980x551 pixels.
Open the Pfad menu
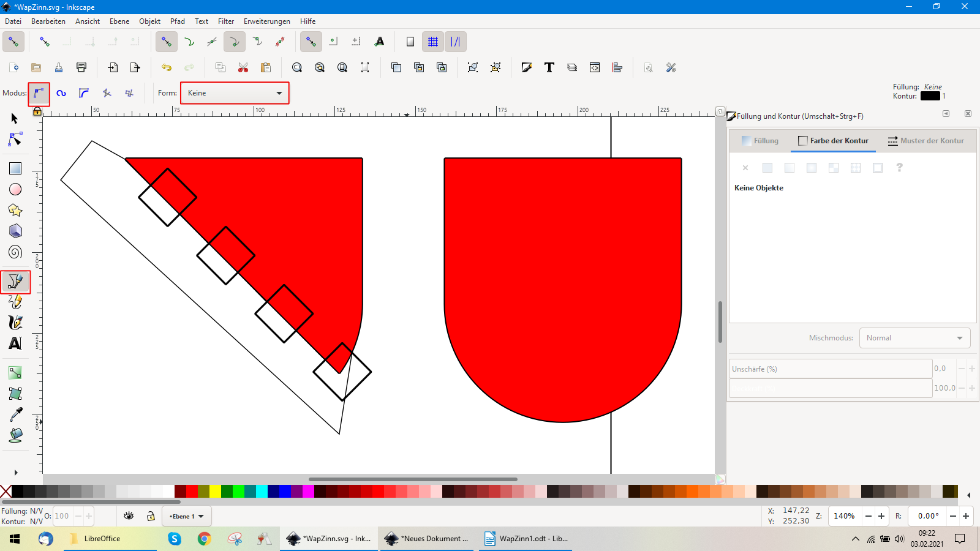(178, 21)
